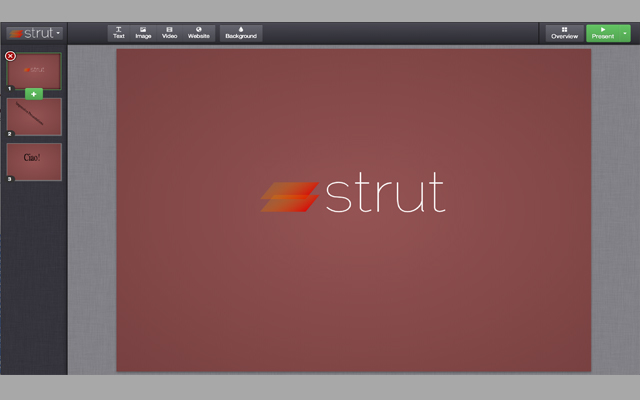Image resolution: width=640 pixels, height=400 pixels.
Task: Open the Background color picker
Action: pos(241,33)
